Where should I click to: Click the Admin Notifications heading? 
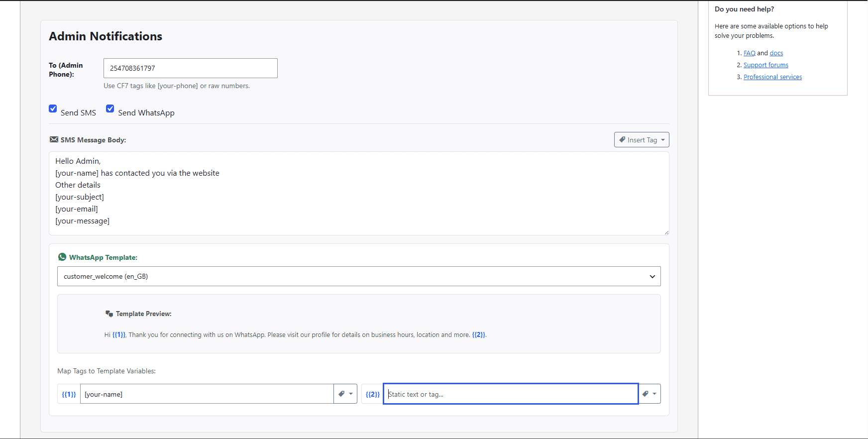(x=106, y=36)
